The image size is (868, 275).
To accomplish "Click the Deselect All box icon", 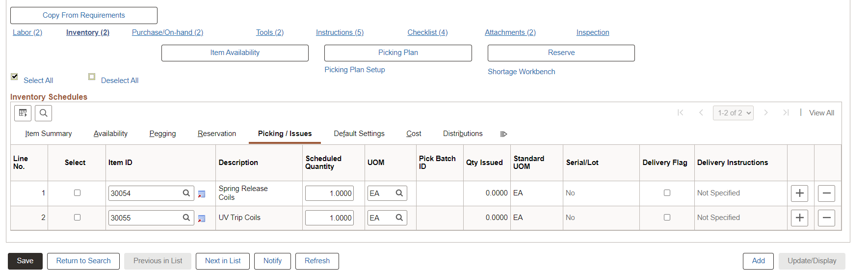I will [x=92, y=77].
